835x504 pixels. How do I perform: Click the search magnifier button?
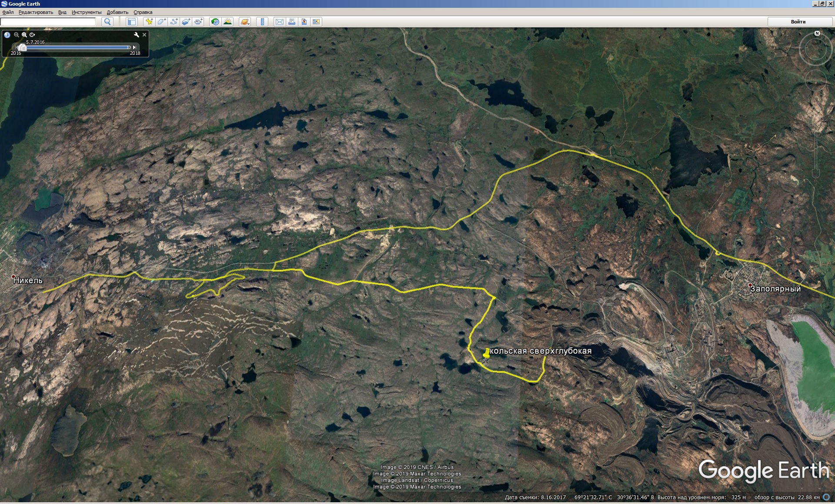pos(107,22)
